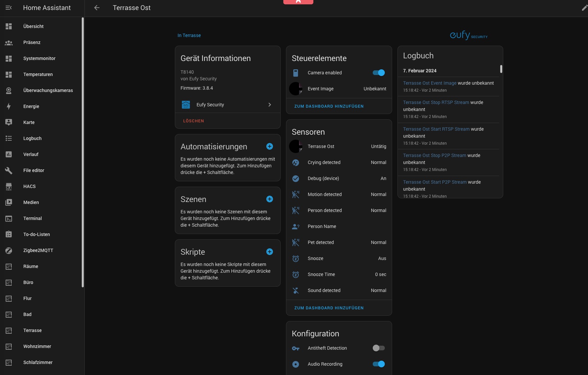
Task: Open Terrasse Ost Stop RTSP Stream link
Action: pyautogui.click(x=436, y=102)
